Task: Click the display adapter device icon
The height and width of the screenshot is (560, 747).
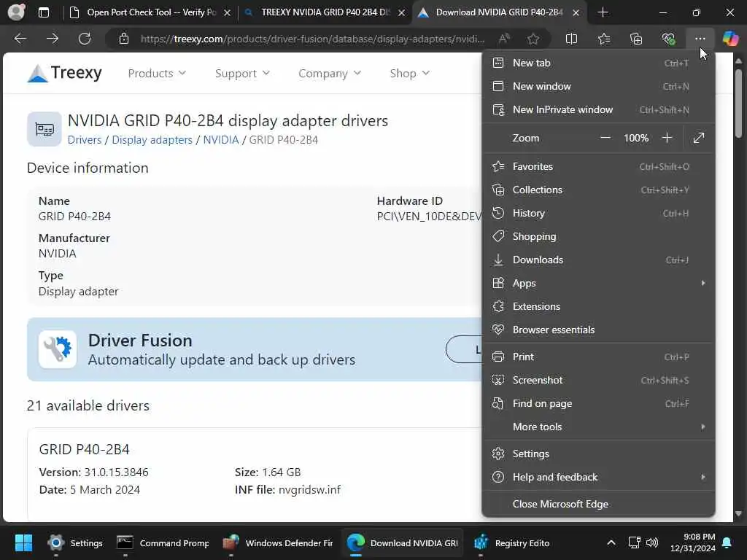Action: click(44, 129)
